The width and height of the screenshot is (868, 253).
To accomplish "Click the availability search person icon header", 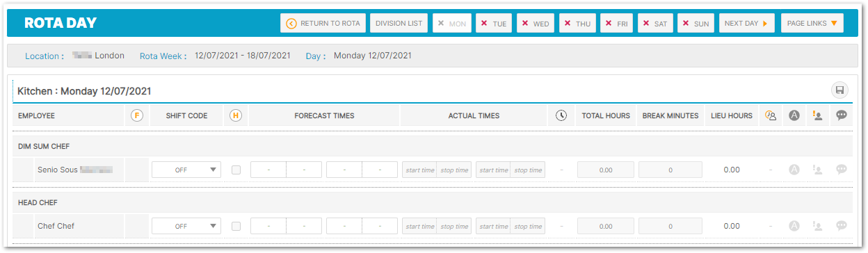I will (x=770, y=115).
